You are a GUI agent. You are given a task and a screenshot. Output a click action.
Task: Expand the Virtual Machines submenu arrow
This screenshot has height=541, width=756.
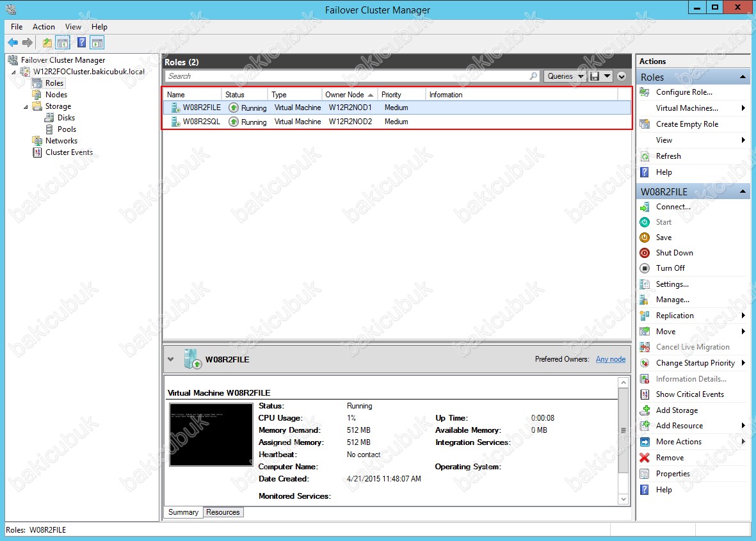[743, 108]
